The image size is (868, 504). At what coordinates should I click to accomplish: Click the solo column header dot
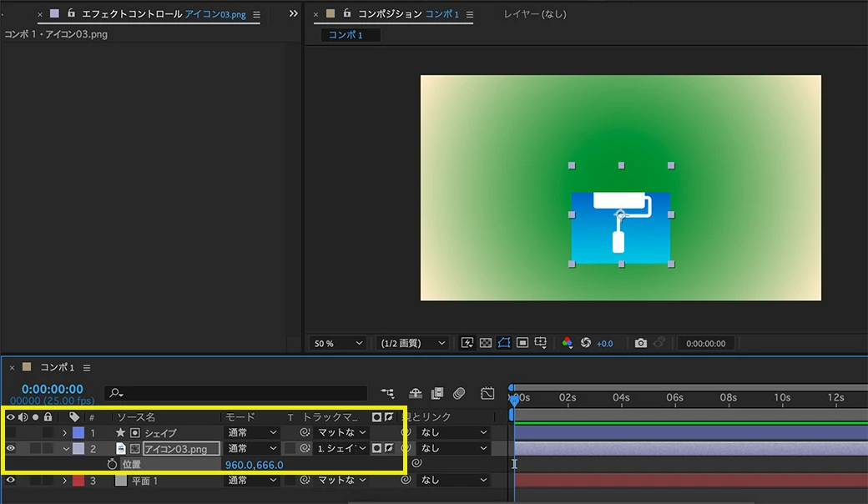(35, 416)
